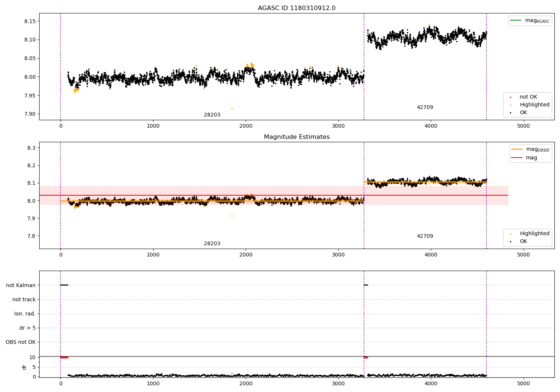Viewport: 560px width, 392px height.
Task: Click the 'not Kalman' row label
Action: (x=21, y=286)
